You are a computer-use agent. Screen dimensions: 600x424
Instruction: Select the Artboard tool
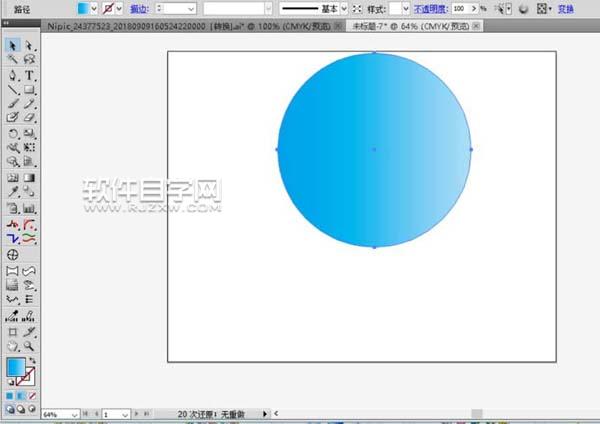tap(13, 332)
